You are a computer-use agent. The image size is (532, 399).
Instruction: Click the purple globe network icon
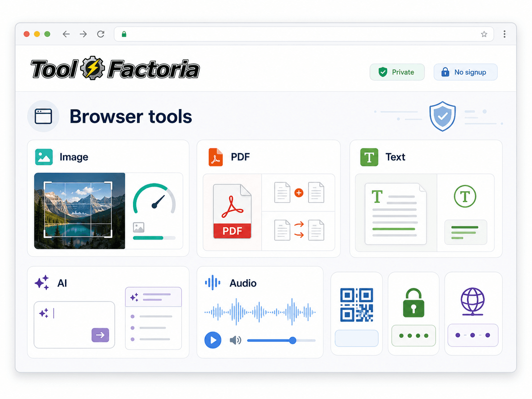(x=473, y=302)
